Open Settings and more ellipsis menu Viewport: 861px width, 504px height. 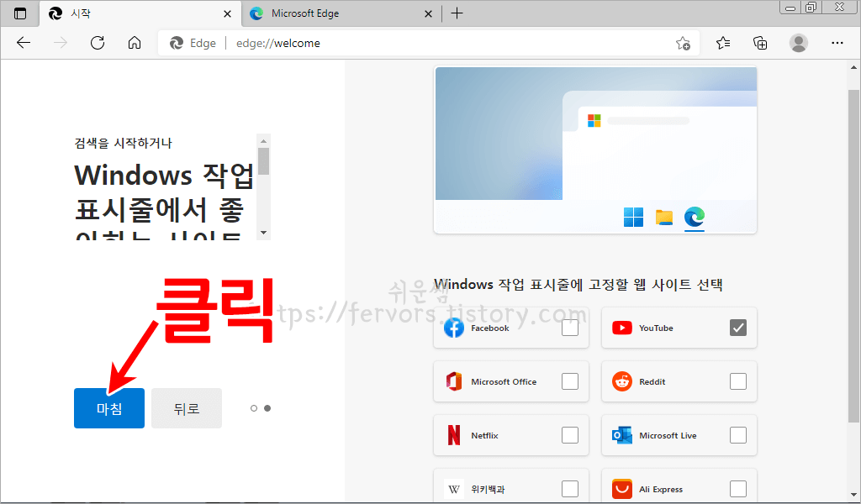837,43
